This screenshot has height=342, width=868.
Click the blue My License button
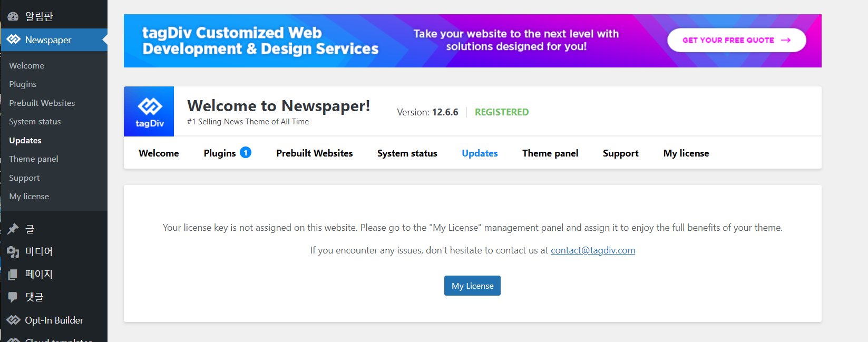pos(472,286)
